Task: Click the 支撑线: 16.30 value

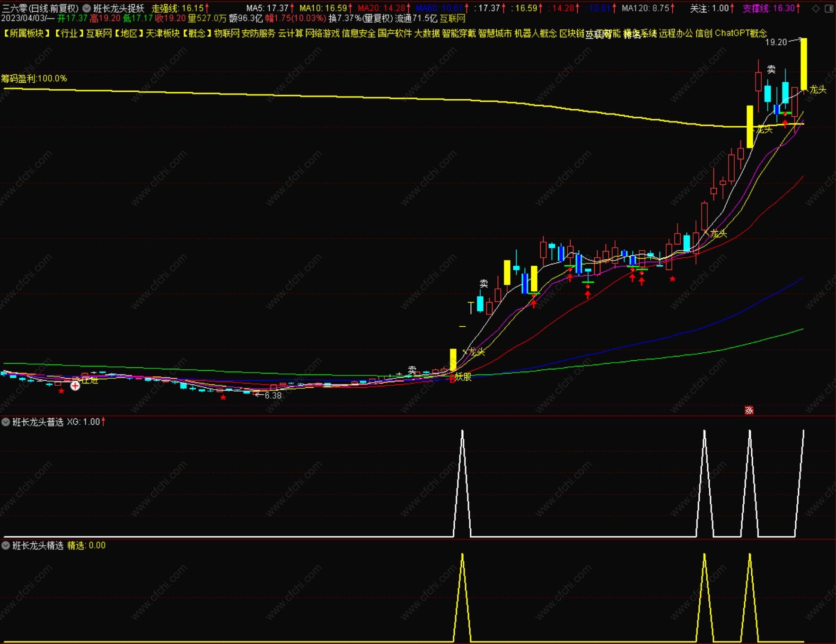Action: 772,9
